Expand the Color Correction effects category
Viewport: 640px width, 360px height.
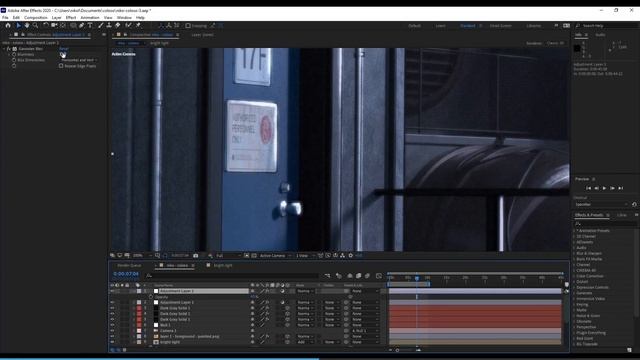click(574, 276)
